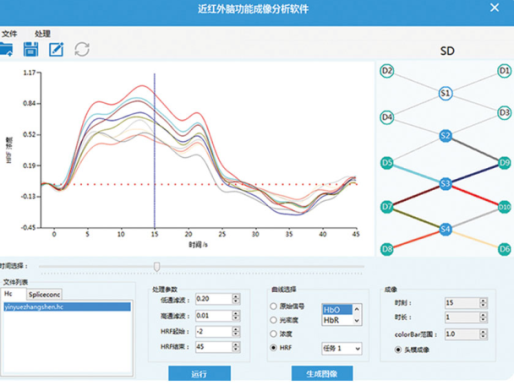This screenshot has width=514, height=385.
Task: Select detector node D9
Action: [x=504, y=163]
